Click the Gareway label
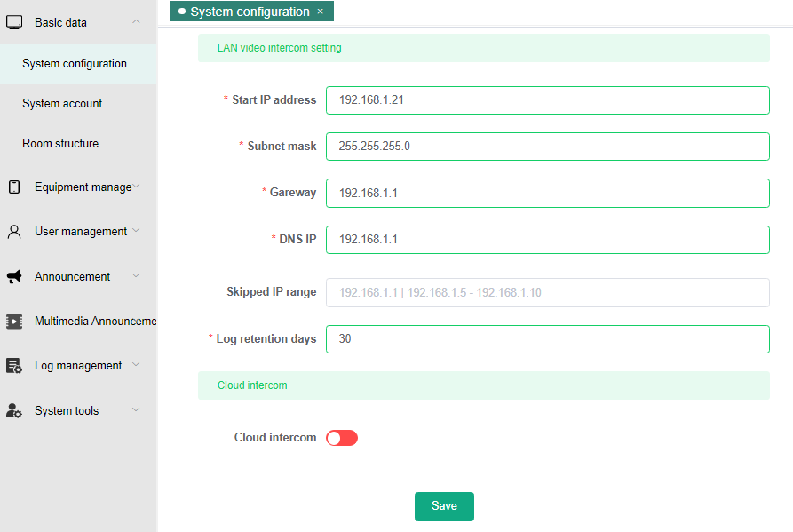 tap(293, 192)
